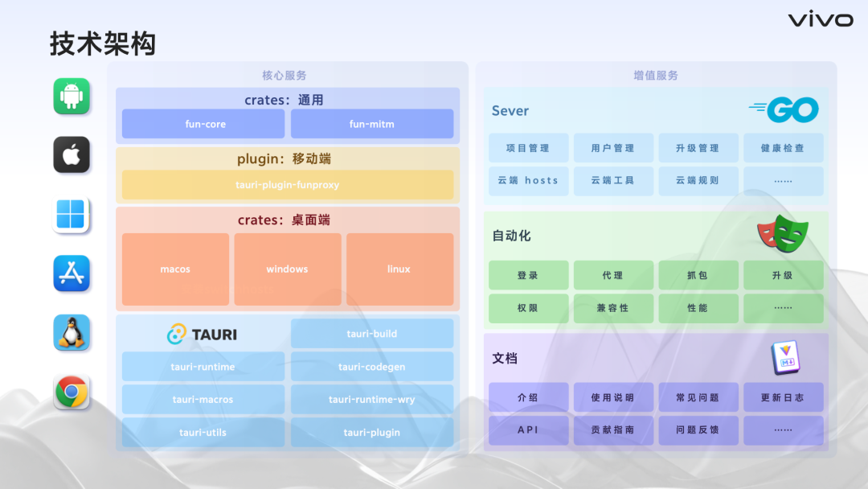
Task: Open the App Store icon
Action: pos(71,273)
